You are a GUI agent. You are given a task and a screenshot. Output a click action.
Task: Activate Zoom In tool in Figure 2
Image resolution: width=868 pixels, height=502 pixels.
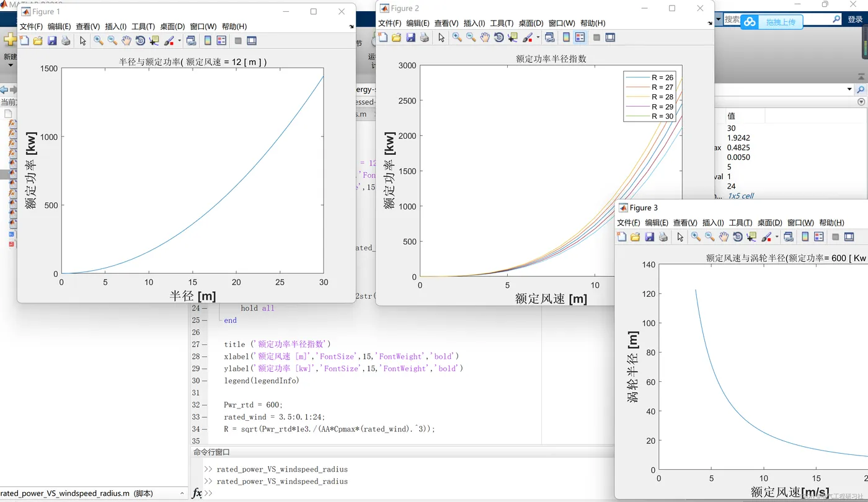[x=457, y=37]
